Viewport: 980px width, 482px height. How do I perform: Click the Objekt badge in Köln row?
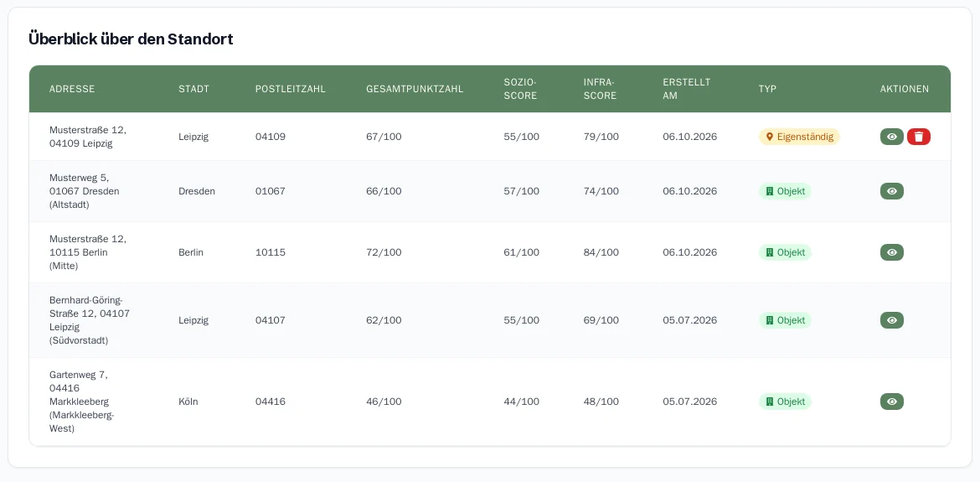(785, 402)
